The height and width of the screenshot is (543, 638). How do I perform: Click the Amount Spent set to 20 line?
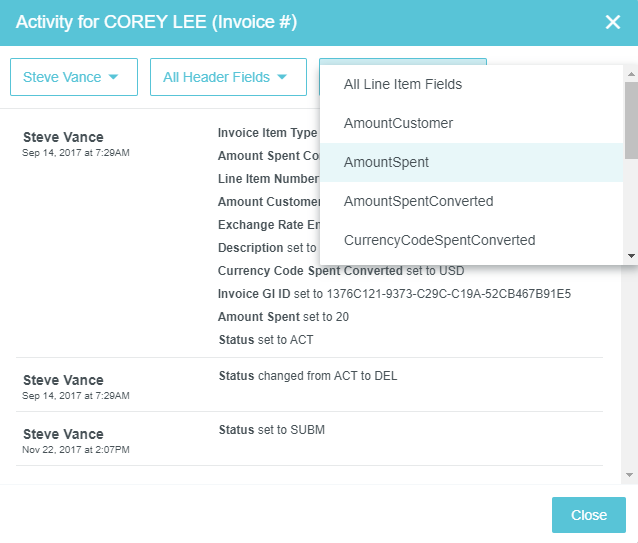coord(283,317)
